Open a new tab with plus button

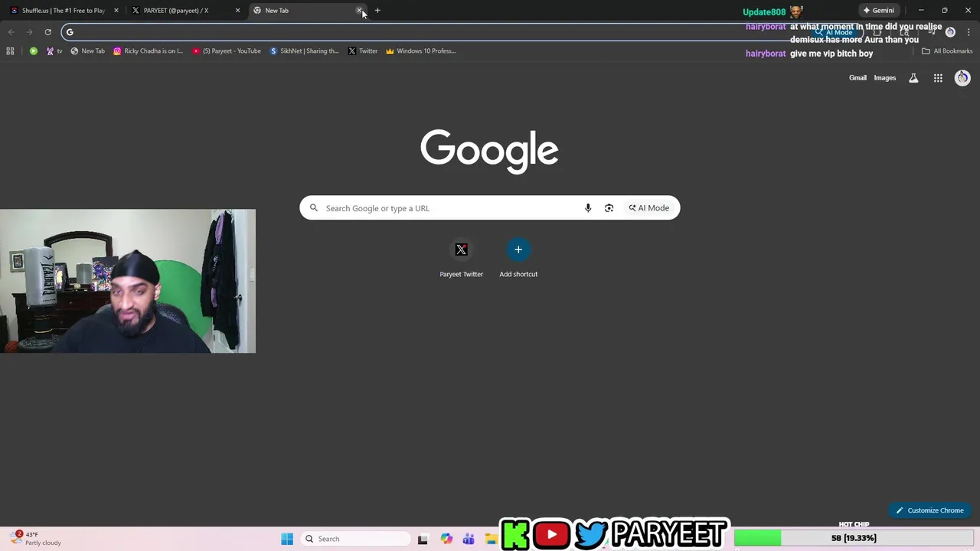377,11
